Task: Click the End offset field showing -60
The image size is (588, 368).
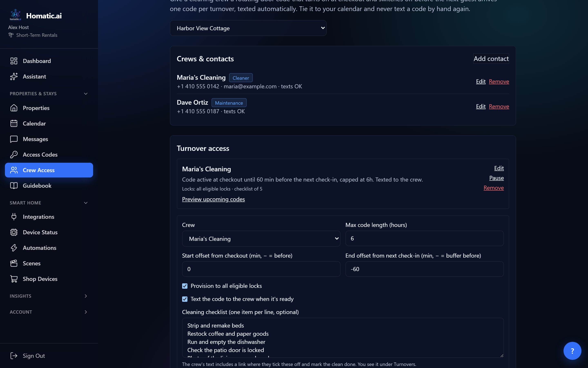Action: (424, 269)
